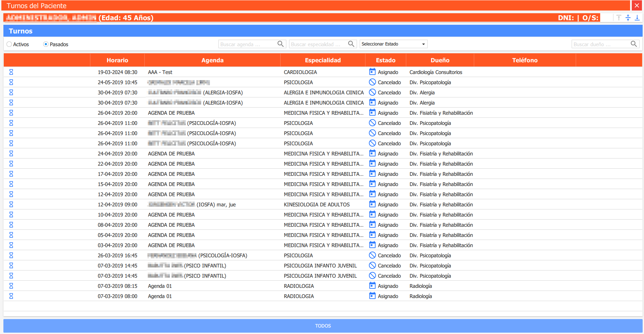Click the scroll-to-bottom arrow icon in header
This screenshot has height=334, width=644.
[x=637, y=18]
